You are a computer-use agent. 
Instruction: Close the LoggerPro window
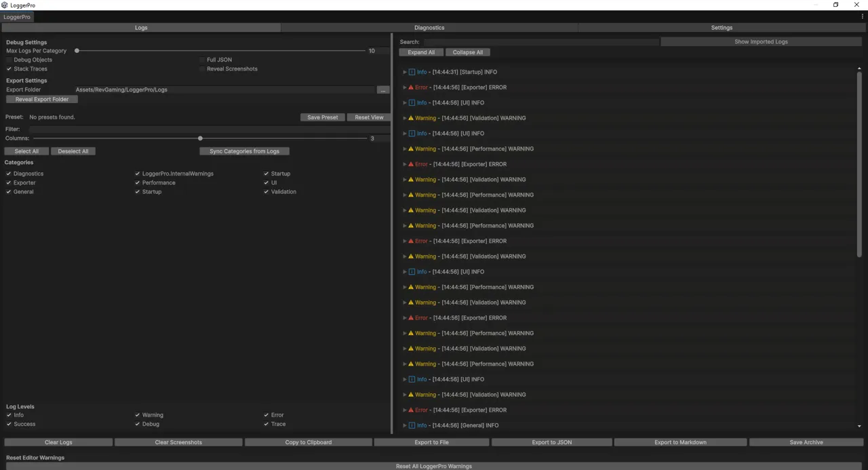point(856,5)
